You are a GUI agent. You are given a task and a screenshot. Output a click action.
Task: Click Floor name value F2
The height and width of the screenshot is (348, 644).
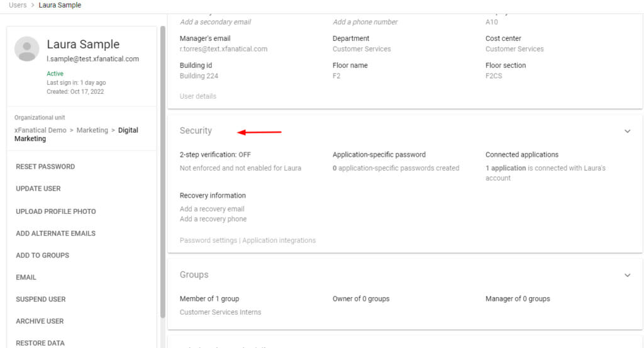(x=336, y=76)
